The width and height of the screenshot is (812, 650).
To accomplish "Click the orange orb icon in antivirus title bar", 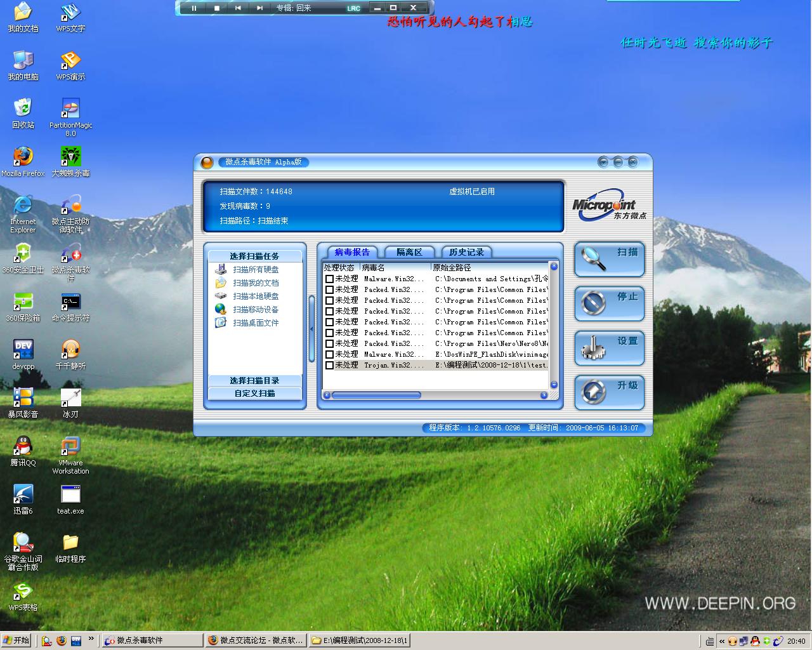I will coord(207,162).
